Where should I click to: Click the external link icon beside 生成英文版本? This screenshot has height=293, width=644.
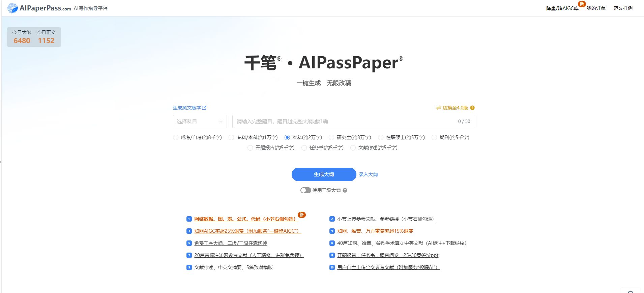204,108
